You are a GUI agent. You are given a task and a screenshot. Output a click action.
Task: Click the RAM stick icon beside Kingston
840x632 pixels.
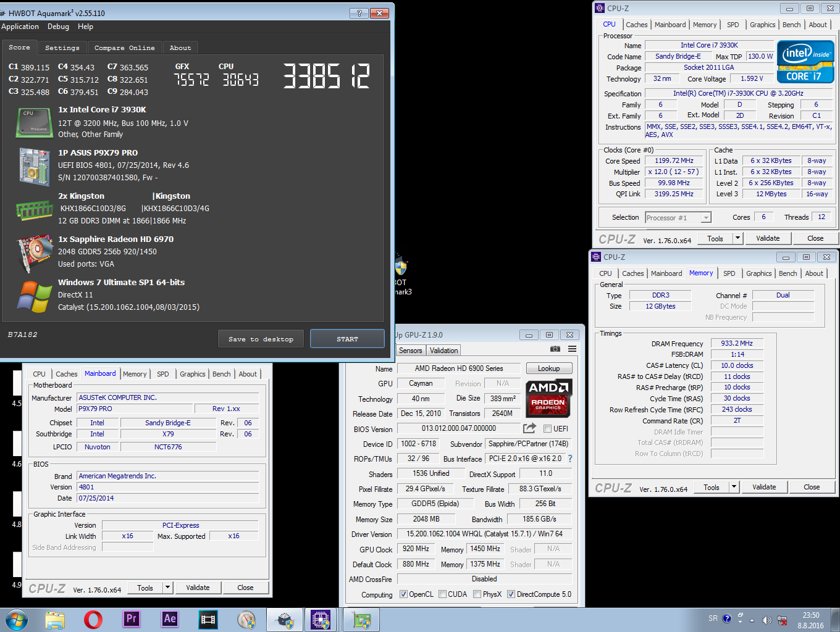(35, 210)
